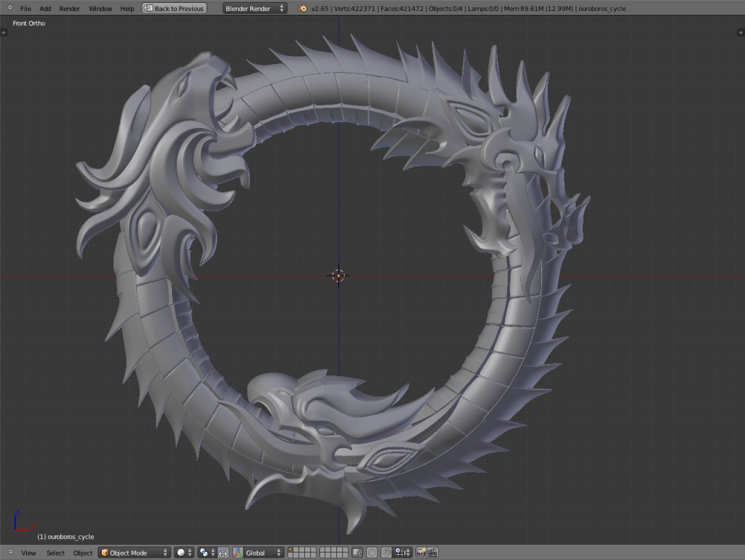
Task: Click the cube icon inside Object Mode selector
Action: pyautogui.click(x=105, y=552)
